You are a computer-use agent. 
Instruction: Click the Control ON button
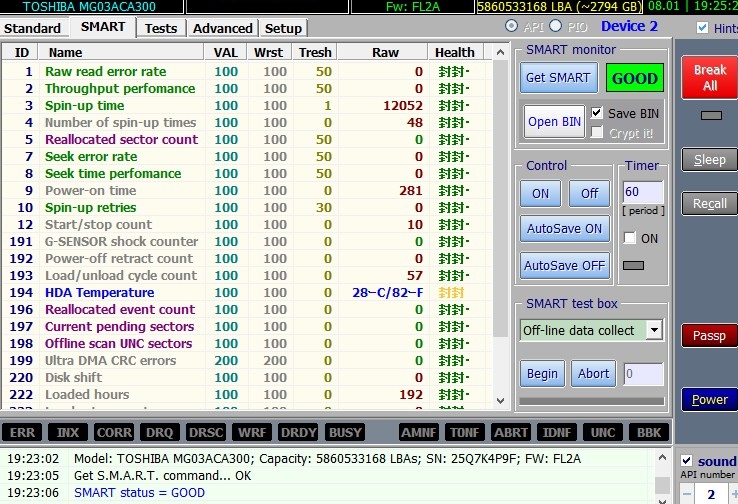(540, 193)
